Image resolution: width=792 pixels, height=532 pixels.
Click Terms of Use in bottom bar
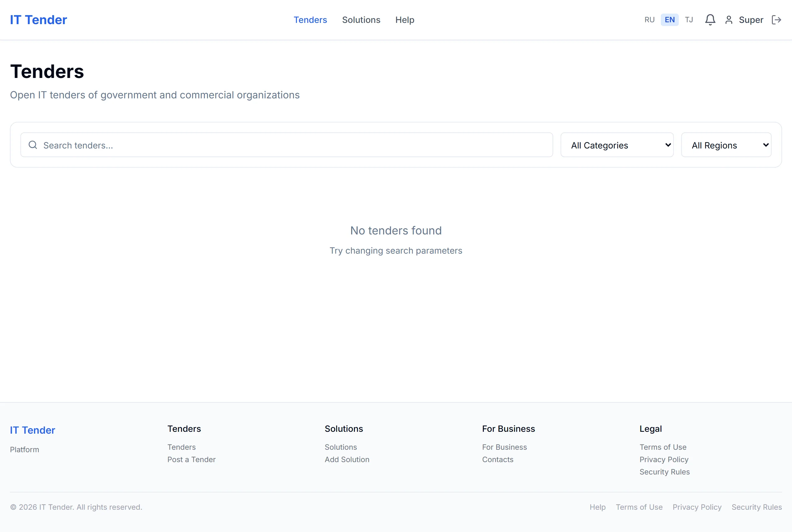pos(639,507)
